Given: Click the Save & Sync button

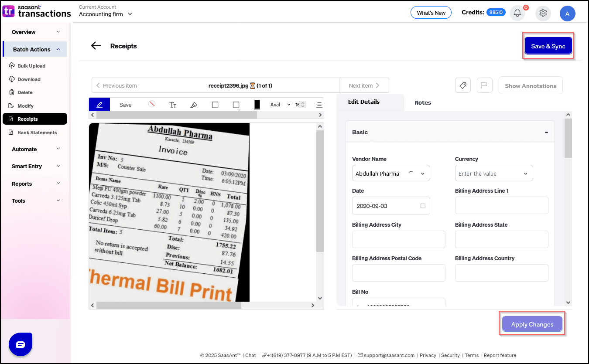Looking at the screenshot, I should point(548,46).
